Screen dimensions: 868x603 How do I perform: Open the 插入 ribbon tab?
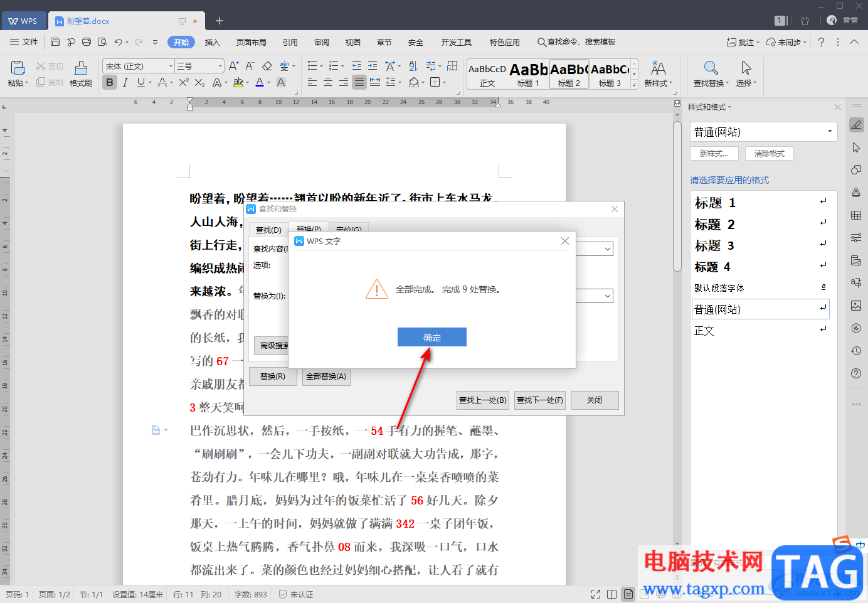pyautogui.click(x=213, y=42)
